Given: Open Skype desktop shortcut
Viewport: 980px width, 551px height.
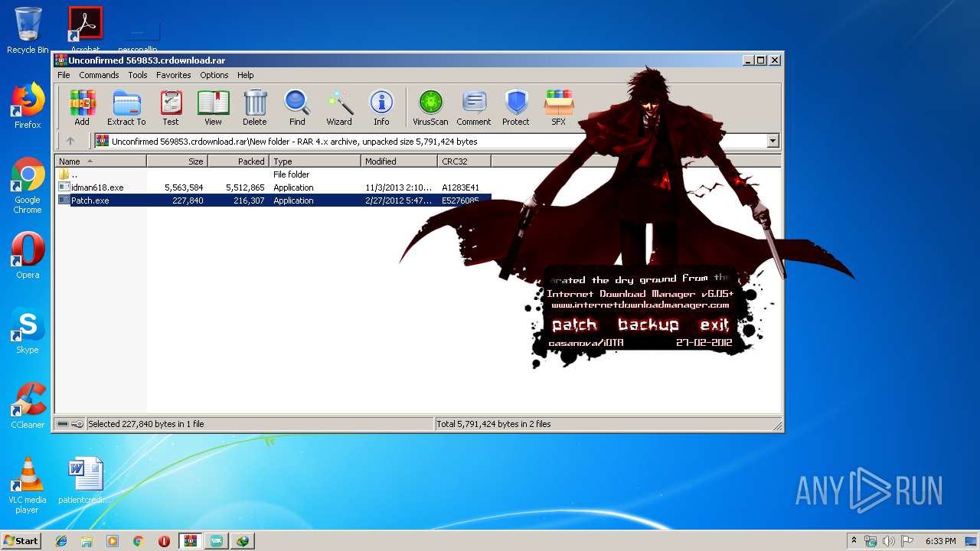Looking at the screenshot, I should [x=28, y=331].
